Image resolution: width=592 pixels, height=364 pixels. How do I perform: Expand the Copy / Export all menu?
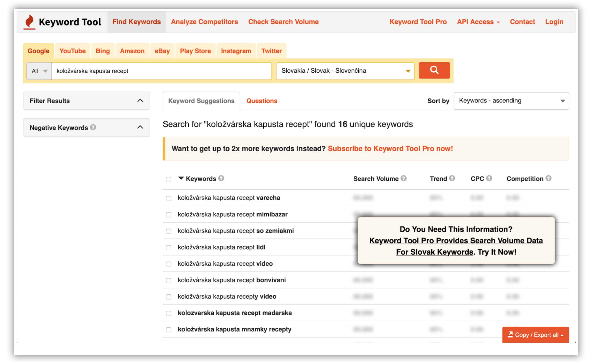tap(536, 335)
